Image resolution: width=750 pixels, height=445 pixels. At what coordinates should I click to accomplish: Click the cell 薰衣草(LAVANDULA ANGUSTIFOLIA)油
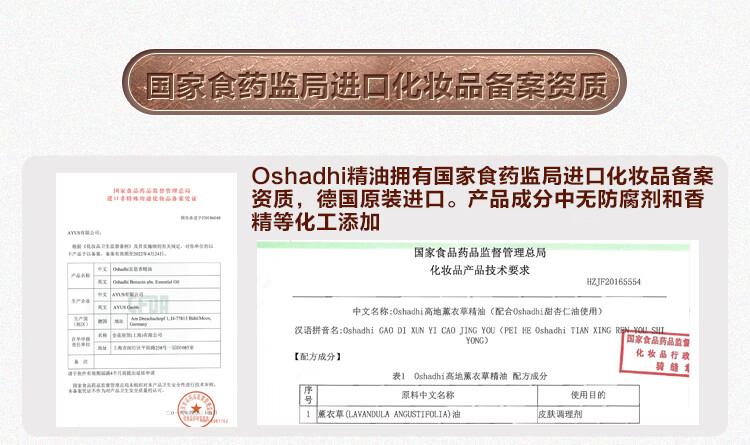point(428,414)
